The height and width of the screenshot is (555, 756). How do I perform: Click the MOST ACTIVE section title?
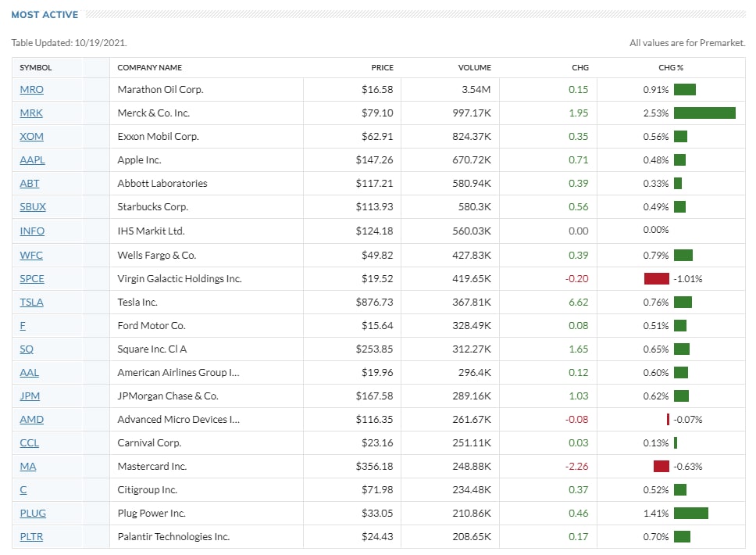coord(45,15)
